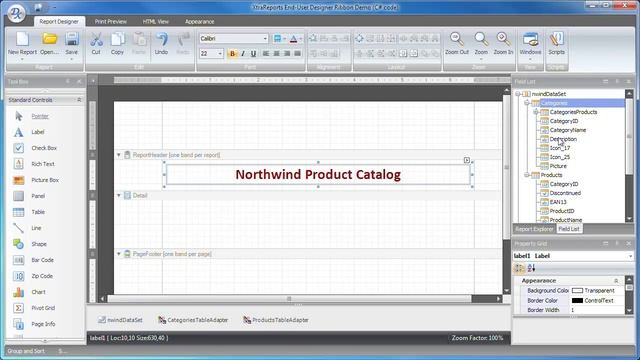Viewport: 640px width, 360px height.
Task: Open the Scripts editor
Action: coord(556,44)
